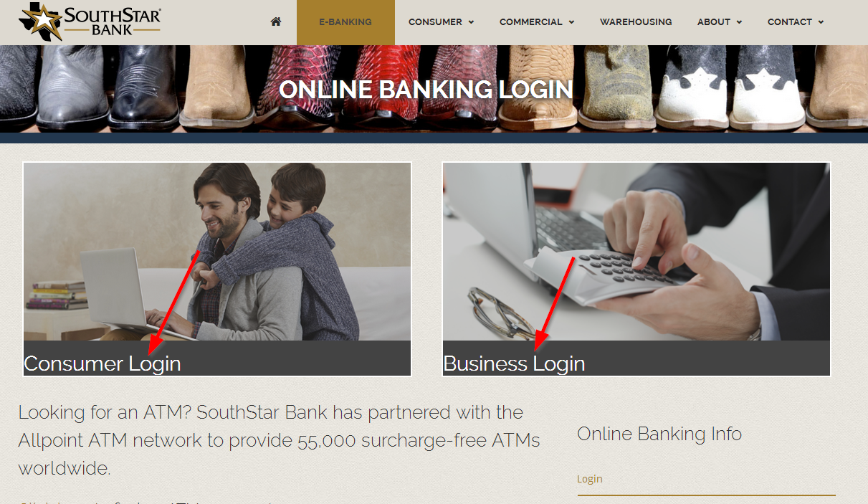Select the calculator and laptop photo
The height and width of the screenshot is (504, 868).
click(x=636, y=252)
